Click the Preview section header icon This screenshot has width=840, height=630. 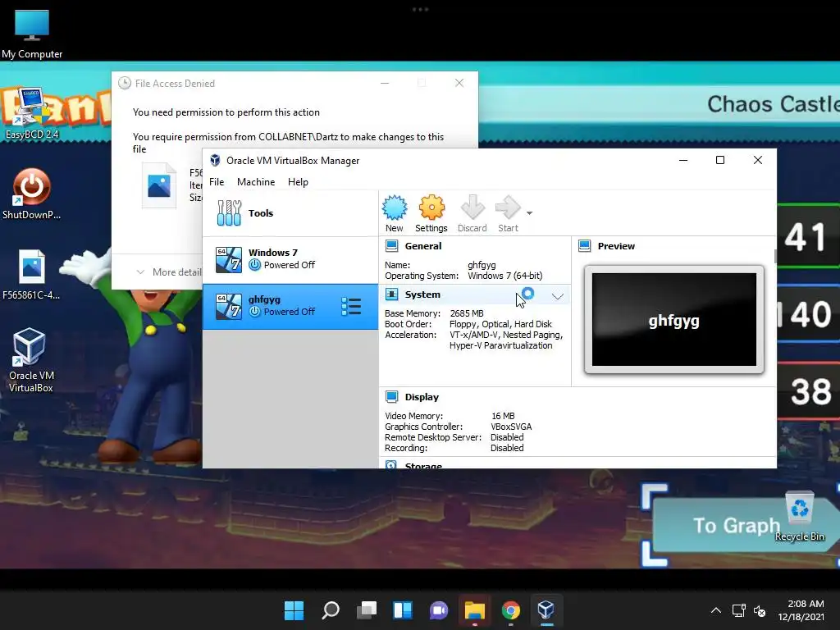584,246
